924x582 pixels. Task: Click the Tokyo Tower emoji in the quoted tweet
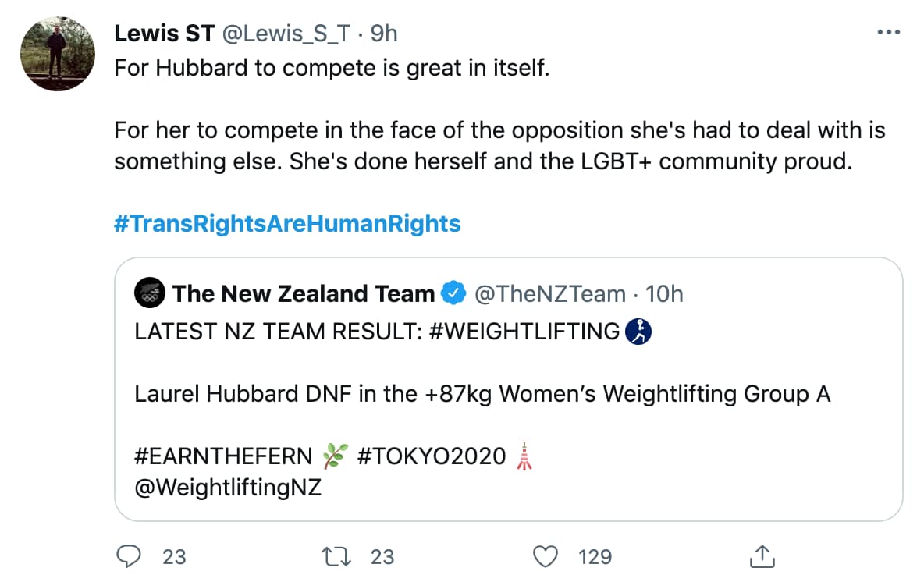pos(526,456)
